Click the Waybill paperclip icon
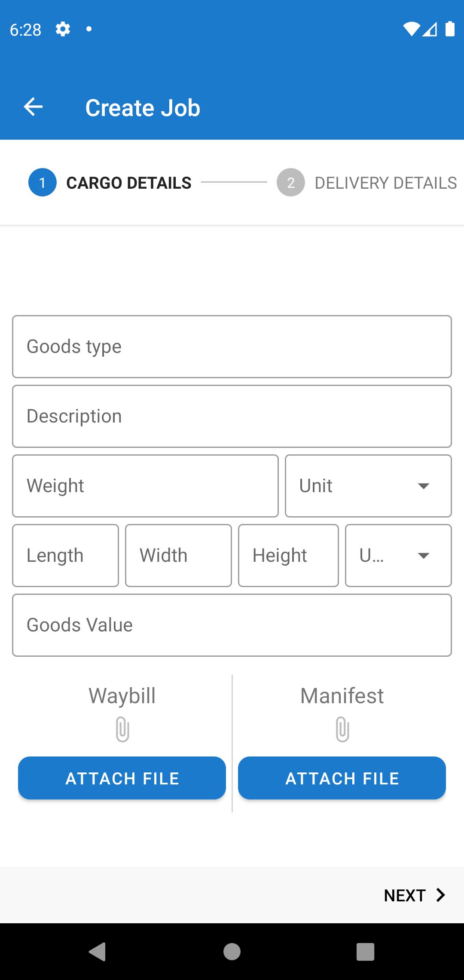 tap(122, 729)
